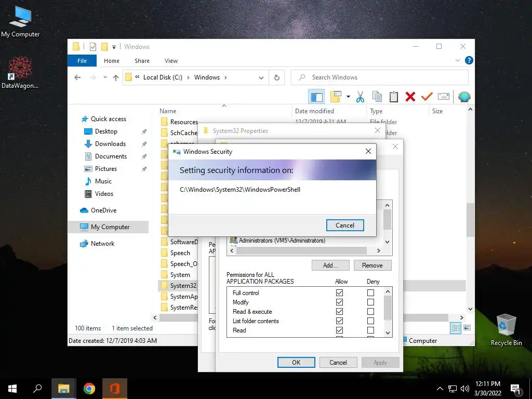Expand the address bar history dropdown
This screenshot has width=532, height=399.
click(x=261, y=78)
